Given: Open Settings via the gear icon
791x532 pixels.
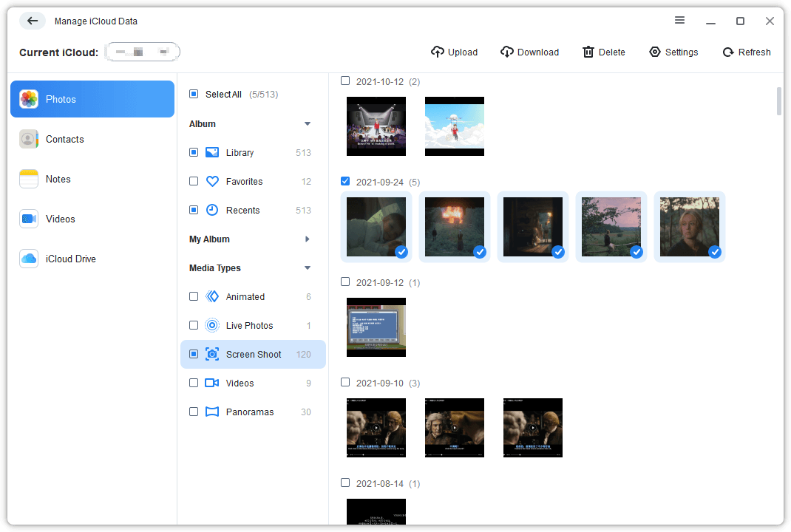Looking at the screenshot, I should 655,52.
